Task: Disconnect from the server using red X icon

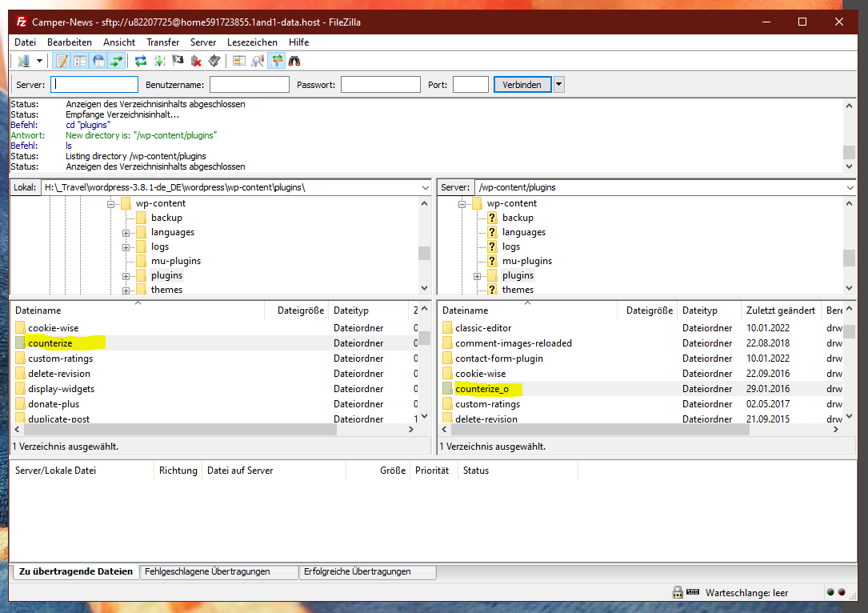Action: pyautogui.click(x=196, y=61)
